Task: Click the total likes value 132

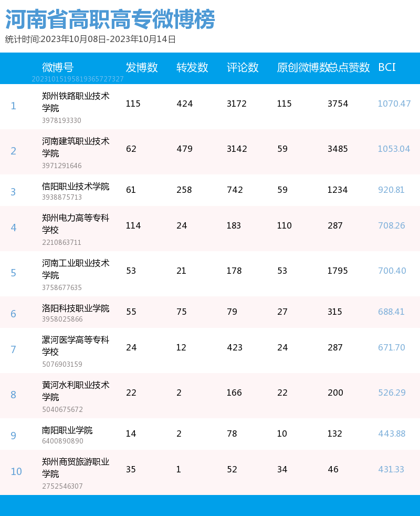Action: coord(335,434)
